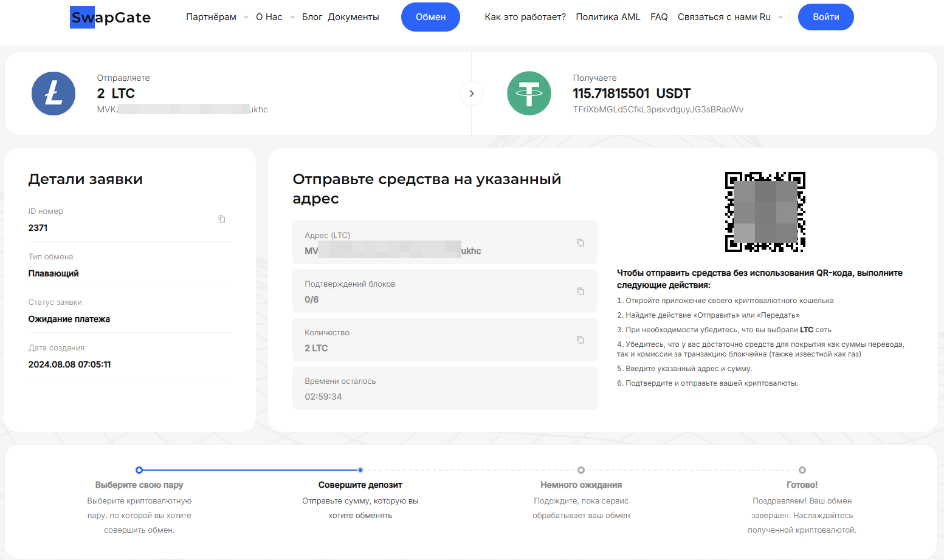Click the Обмен button
This screenshot has width=944, height=560.
pyautogui.click(x=430, y=17)
